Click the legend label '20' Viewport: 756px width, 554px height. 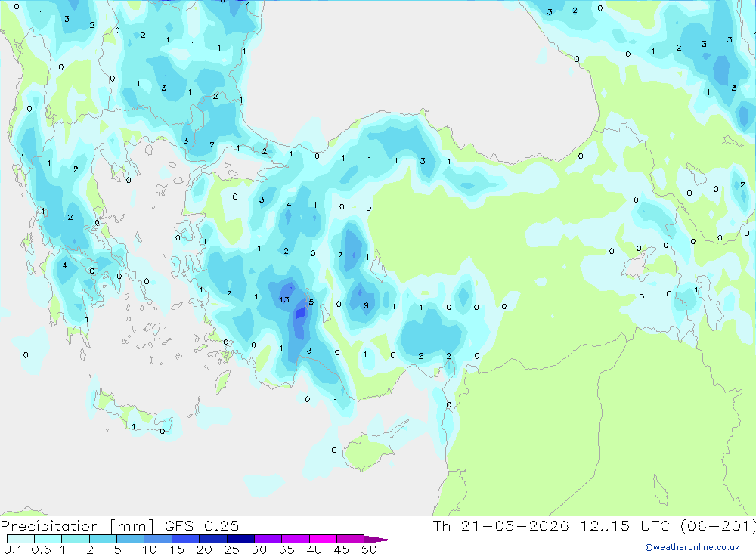pos(204,549)
